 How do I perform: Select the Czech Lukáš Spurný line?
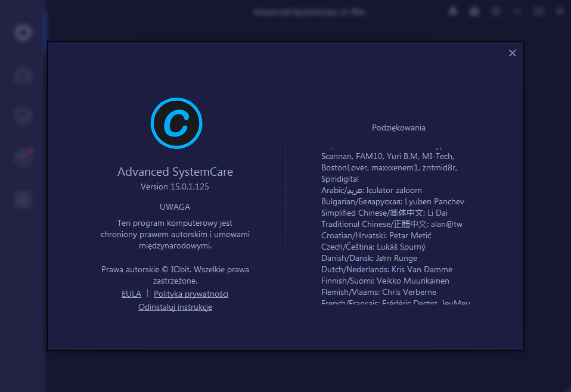[373, 247]
